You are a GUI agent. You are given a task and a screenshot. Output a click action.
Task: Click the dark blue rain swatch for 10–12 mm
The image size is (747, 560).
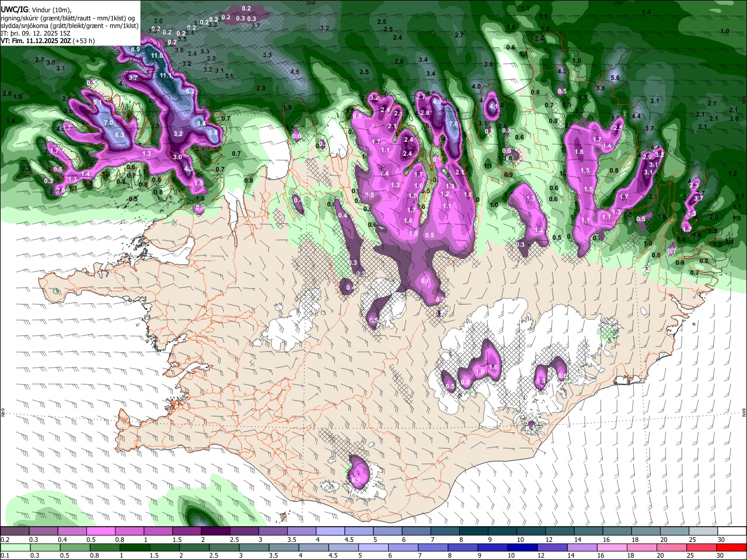tap(523, 547)
